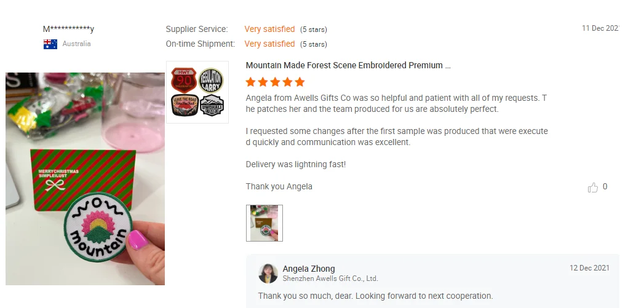
Task: Click the 12 Dec 2021 reply date
Action: coord(589,268)
